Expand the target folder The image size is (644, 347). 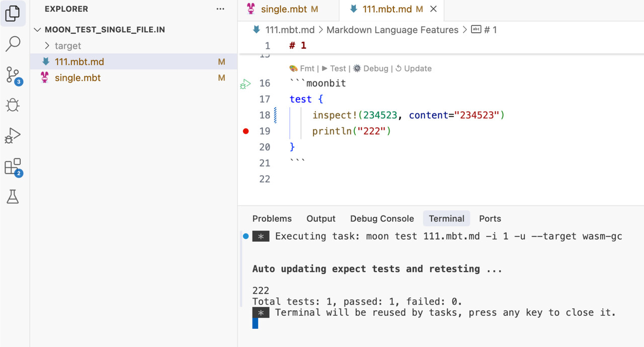tap(67, 46)
